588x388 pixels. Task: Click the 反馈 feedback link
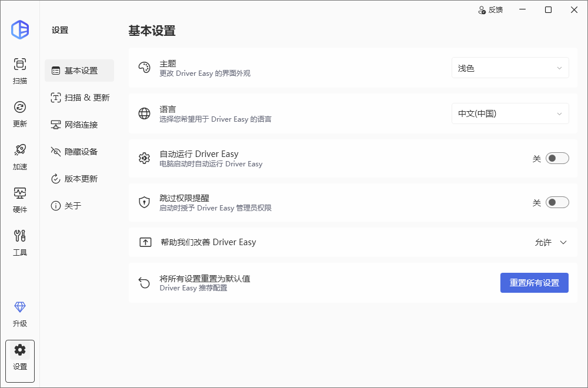click(x=490, y=10)
